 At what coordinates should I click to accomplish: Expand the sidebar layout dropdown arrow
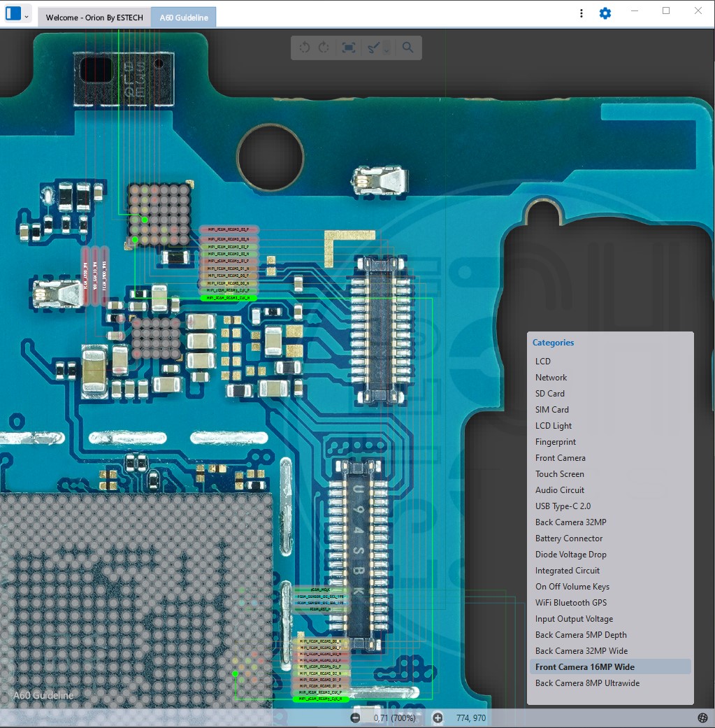[x=27, y=15]
